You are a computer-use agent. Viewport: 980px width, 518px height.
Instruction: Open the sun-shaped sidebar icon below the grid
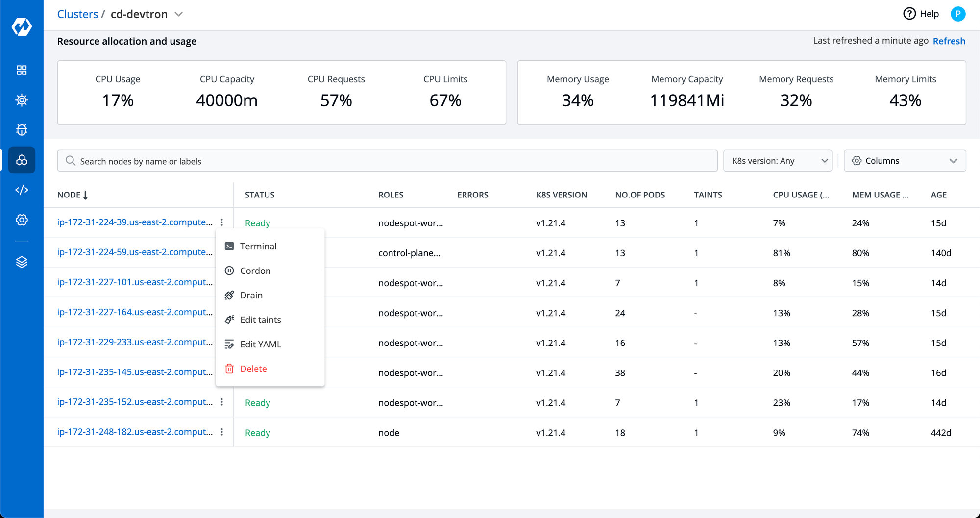point(22,100)
